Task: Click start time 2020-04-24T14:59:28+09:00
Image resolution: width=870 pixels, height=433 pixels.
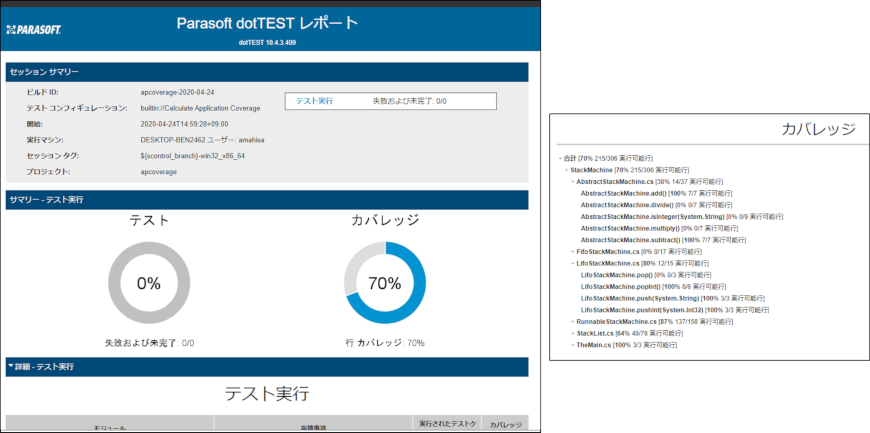Action: point(184,124)
